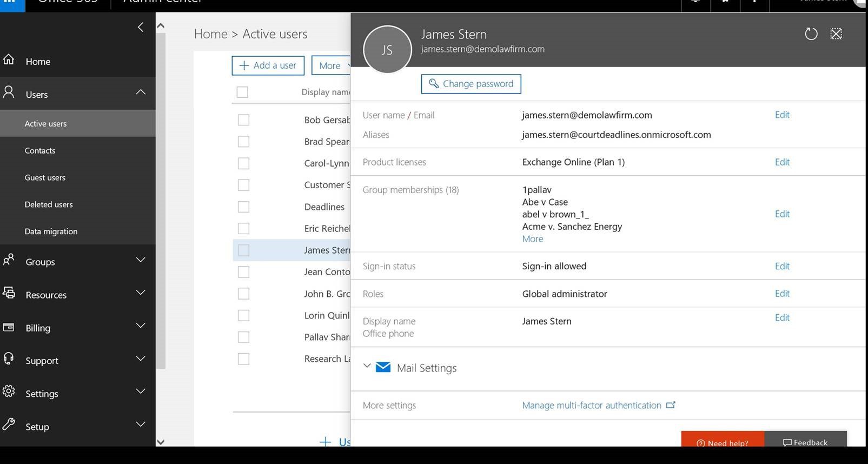Expand the Setup section chevron
868x464 pixels.
141,424
